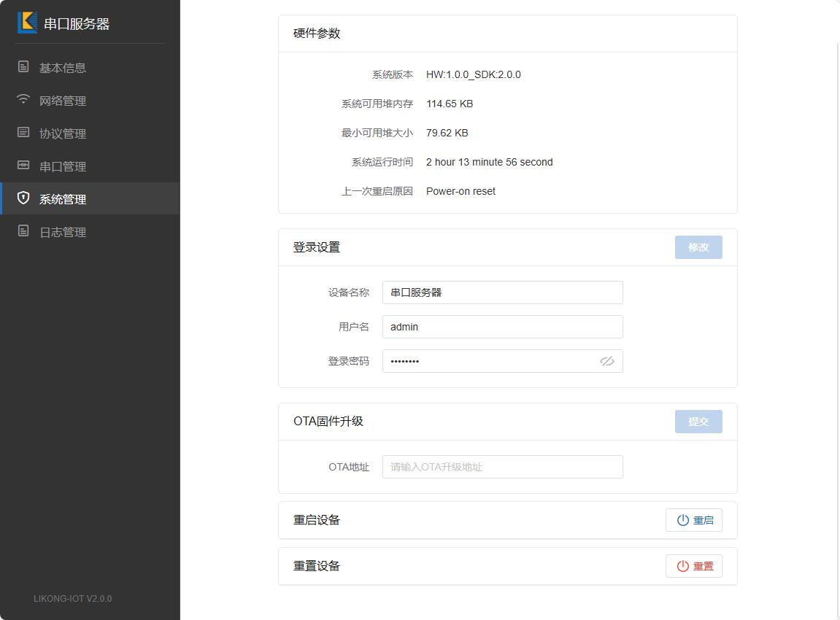This screenshot has height=620, width=840.
Task: Click the 系统管理 shield icon
Action: click(x=23, y=198)
